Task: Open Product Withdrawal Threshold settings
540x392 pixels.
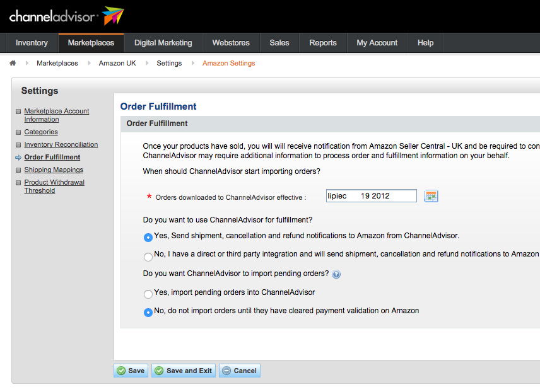Action: pyautogui.click(x=54, y=187)
